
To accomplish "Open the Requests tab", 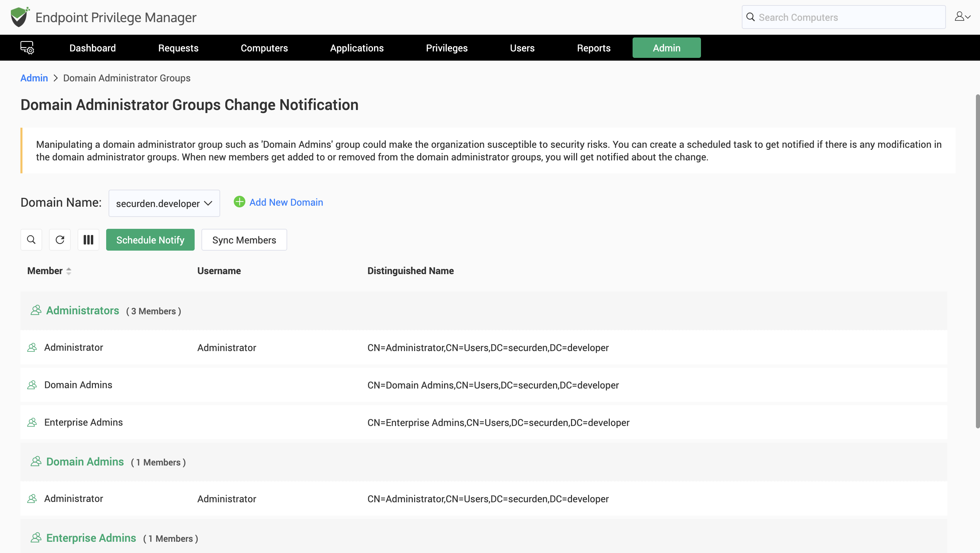I will [x=178, y=48].
